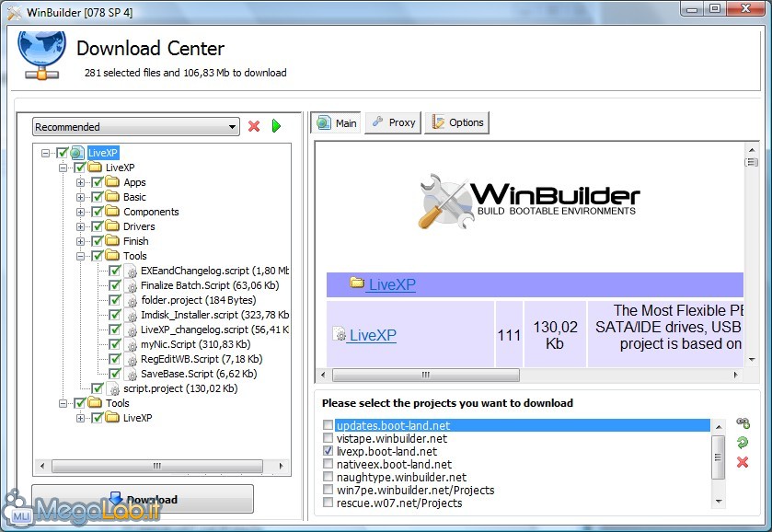Click the preview pane horizontal scrollbar thumb
772x532 pixels.
(426, 375)
